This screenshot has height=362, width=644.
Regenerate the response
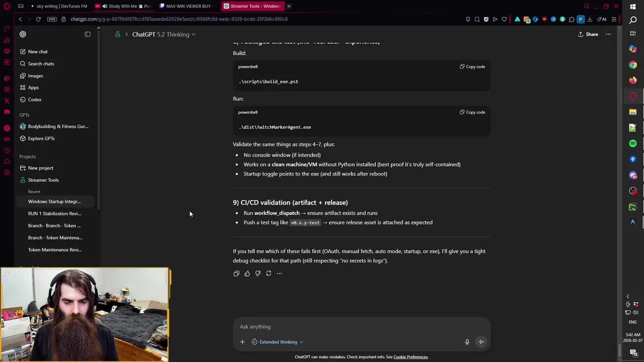pos(269,274)
